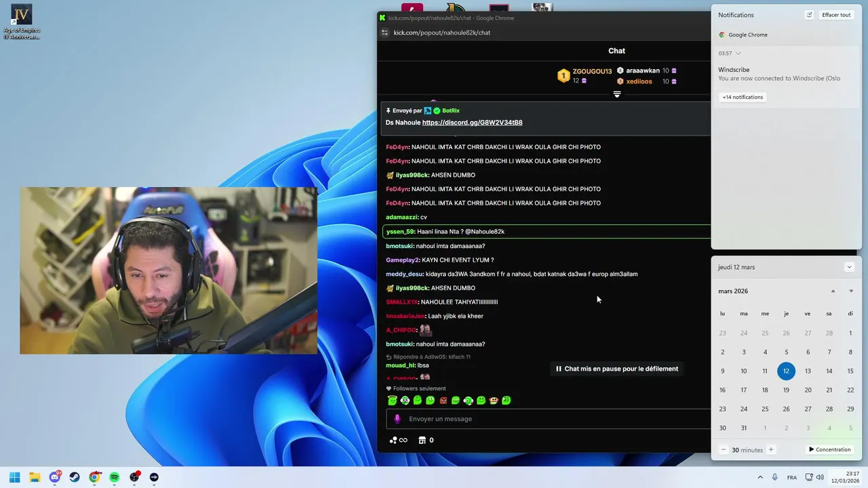
Task: Open volume control in system tray
Action: click(x=820, y=477)
